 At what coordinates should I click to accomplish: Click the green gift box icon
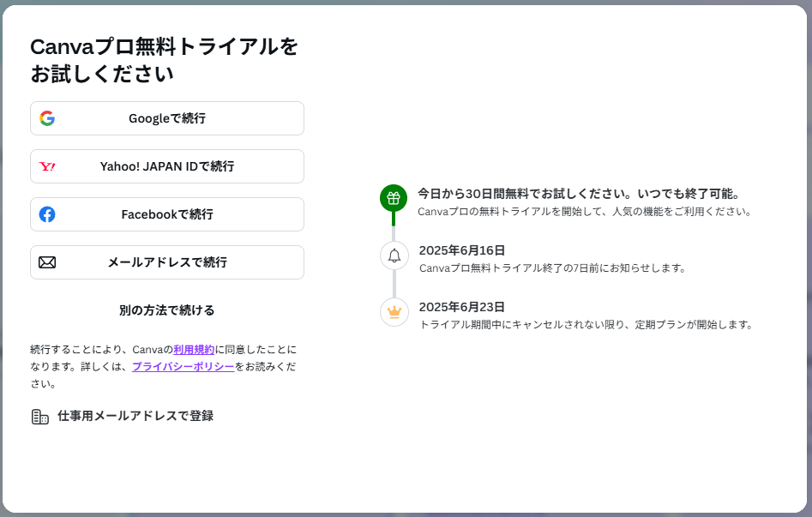click(394, 198)
